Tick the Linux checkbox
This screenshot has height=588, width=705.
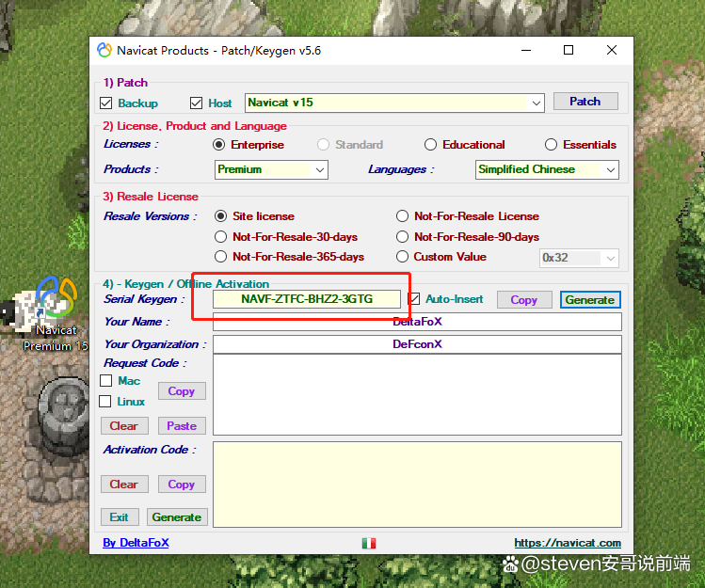click(x=106, y=402)
